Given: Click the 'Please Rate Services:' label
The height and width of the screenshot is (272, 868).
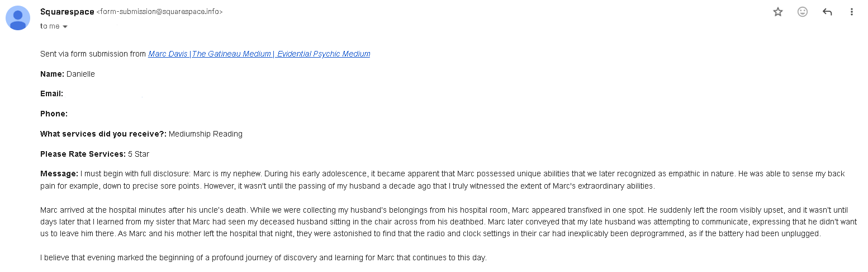Looking at the screenshot, I should point(83,154).
